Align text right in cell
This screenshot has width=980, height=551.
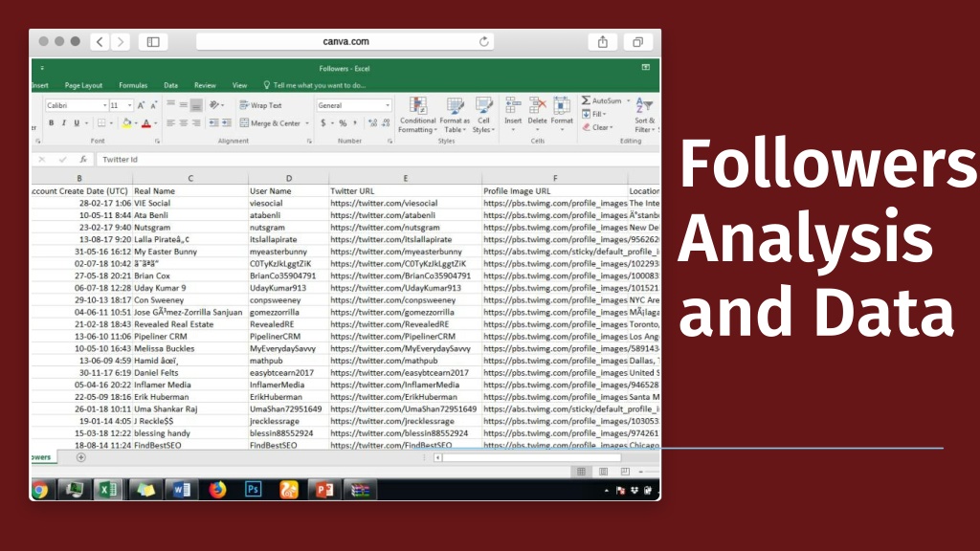tap(196, 123)
